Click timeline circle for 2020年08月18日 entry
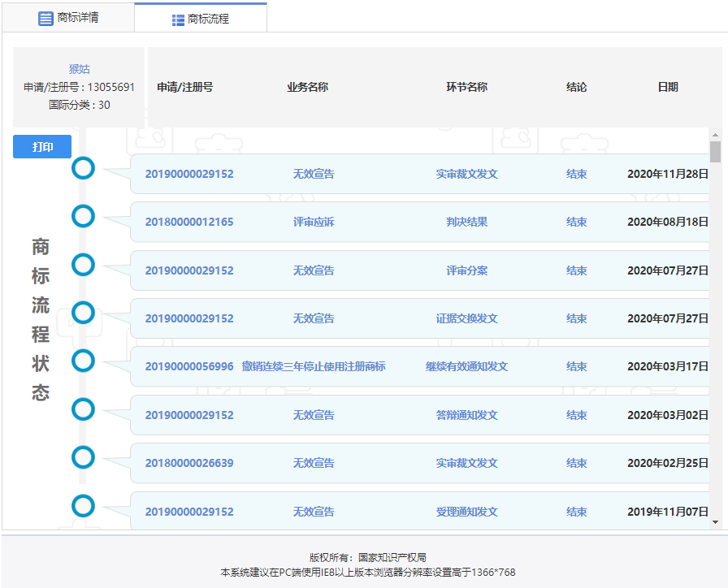This screenshot has height=588, width=728. [84, 216]
